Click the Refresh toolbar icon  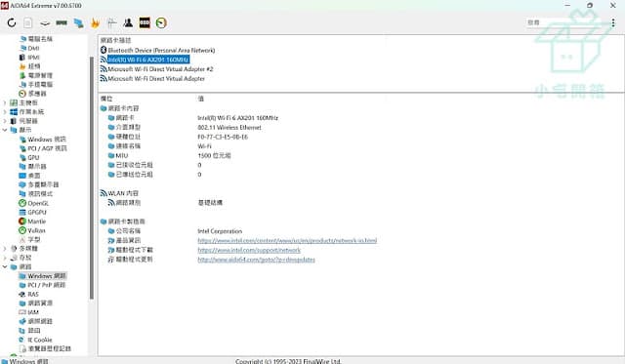click(x=12, y=22)
